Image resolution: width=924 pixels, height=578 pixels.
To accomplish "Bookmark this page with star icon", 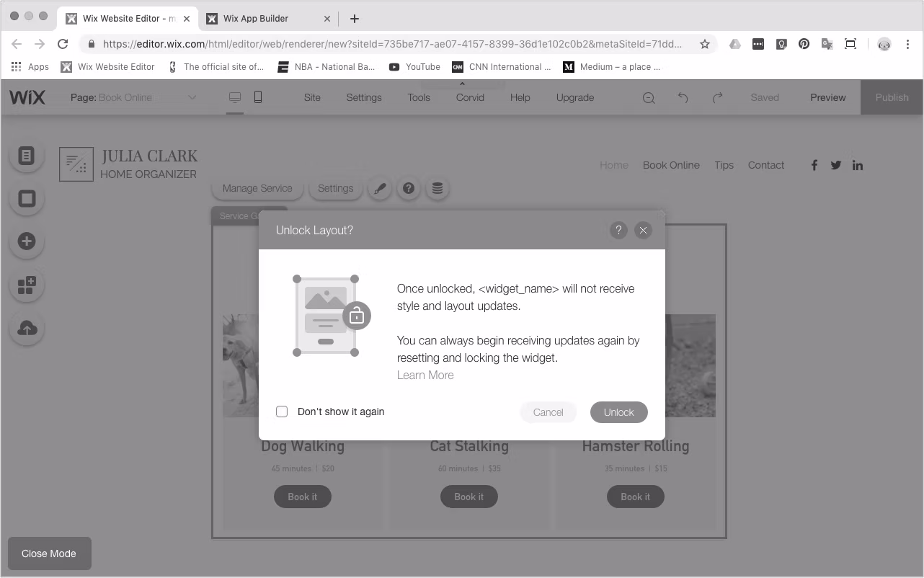I will pos(705,44).
